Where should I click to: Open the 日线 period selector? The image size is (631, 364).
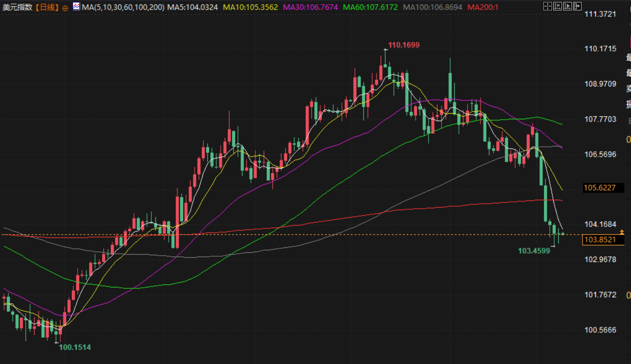(x=47, y=7)
